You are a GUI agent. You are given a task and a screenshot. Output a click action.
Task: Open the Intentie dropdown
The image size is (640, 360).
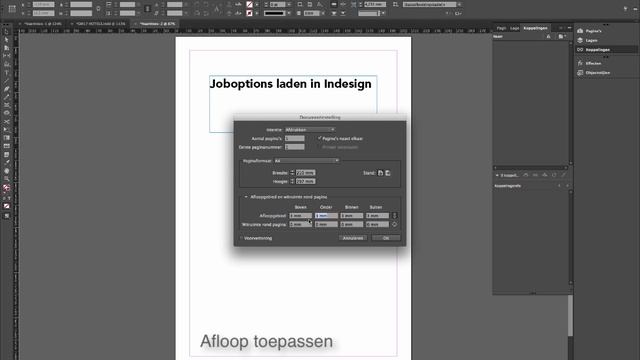pyautogui.click(x=310, y=130)
